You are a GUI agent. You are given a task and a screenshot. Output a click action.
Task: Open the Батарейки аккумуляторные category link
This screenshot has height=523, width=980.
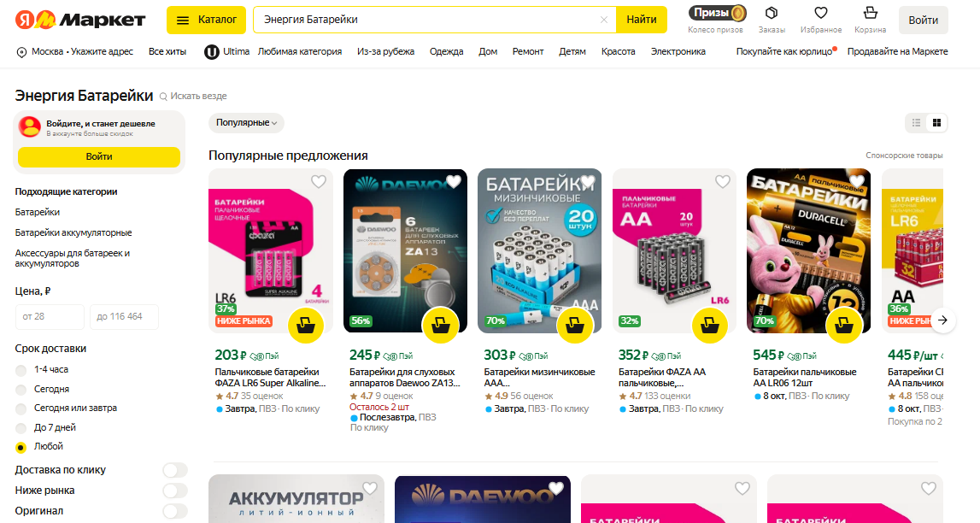[x=73, y=232]
